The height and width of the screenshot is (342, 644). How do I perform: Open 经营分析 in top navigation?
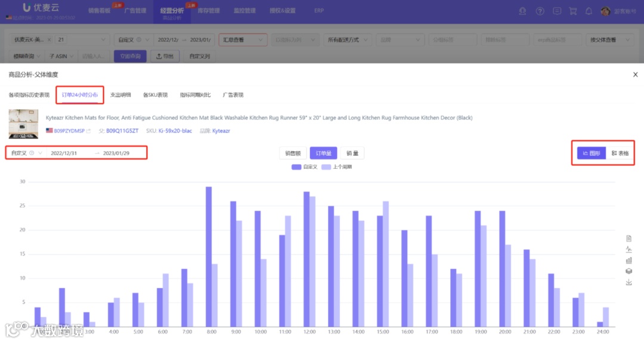(x=172, y=11)
